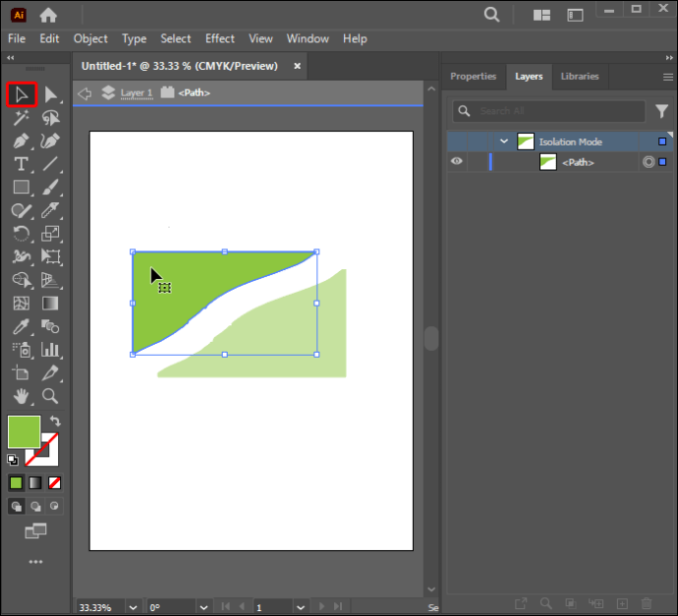Select the Eyedropper tool

point(22,327)
